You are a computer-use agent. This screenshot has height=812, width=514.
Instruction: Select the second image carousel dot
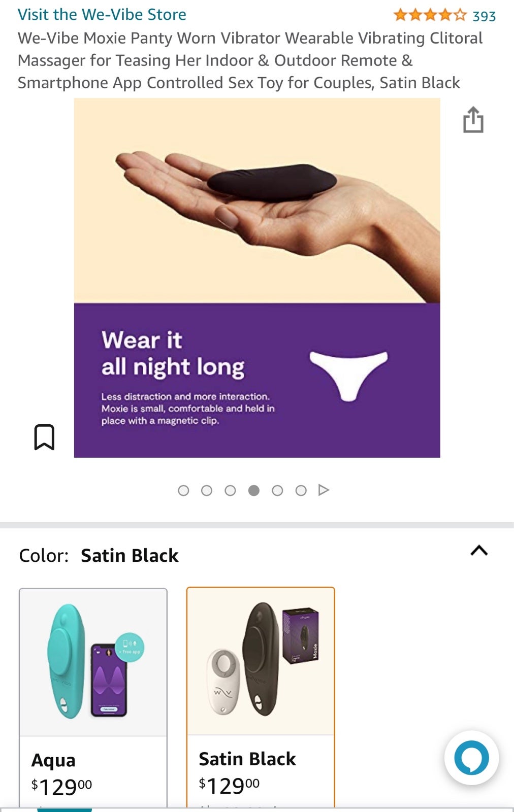click(x=207, y=490)
